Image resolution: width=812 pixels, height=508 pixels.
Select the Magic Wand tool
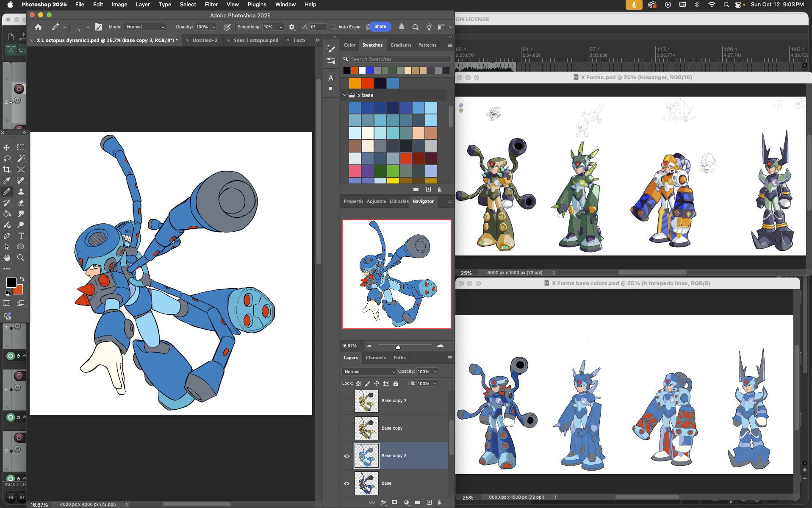point(21,158)
